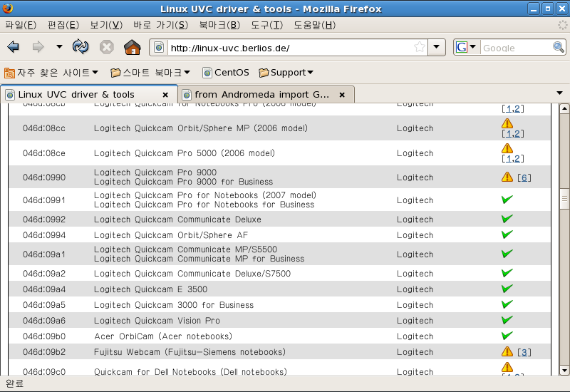
Task: Open the 바로 가기(S) menu
Action: [x=161, y=25]
